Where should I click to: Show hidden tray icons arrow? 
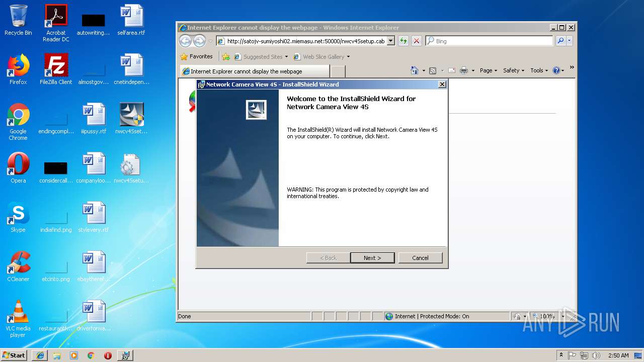tap(561, 355)
